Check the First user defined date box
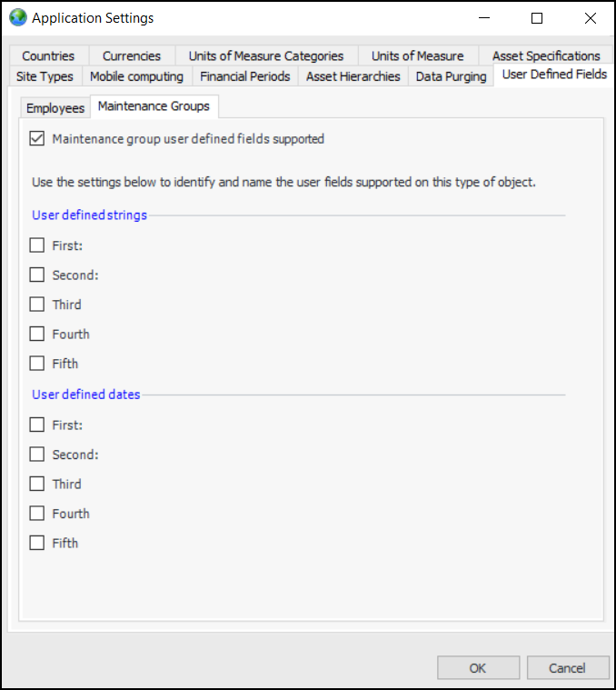616x690 pixels. point(37,425)
